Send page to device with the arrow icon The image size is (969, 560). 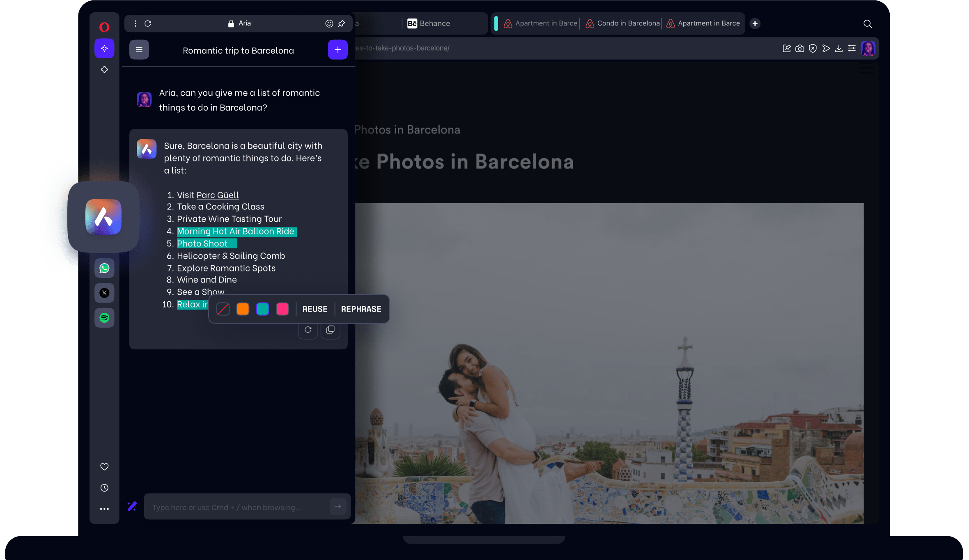tap(826, 48)
